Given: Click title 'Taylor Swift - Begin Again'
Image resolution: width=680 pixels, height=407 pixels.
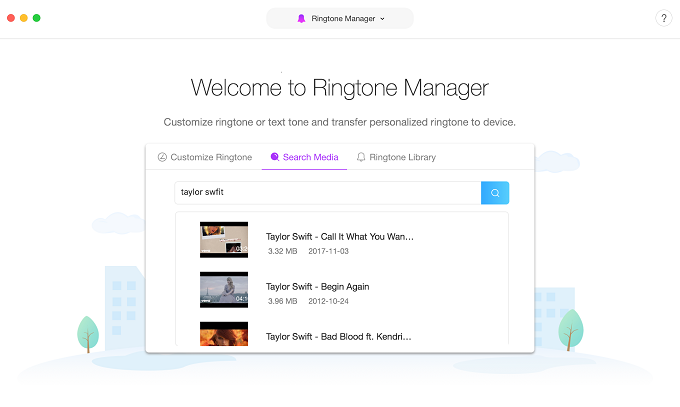Looking at the screenshot, I should (317, 287).
